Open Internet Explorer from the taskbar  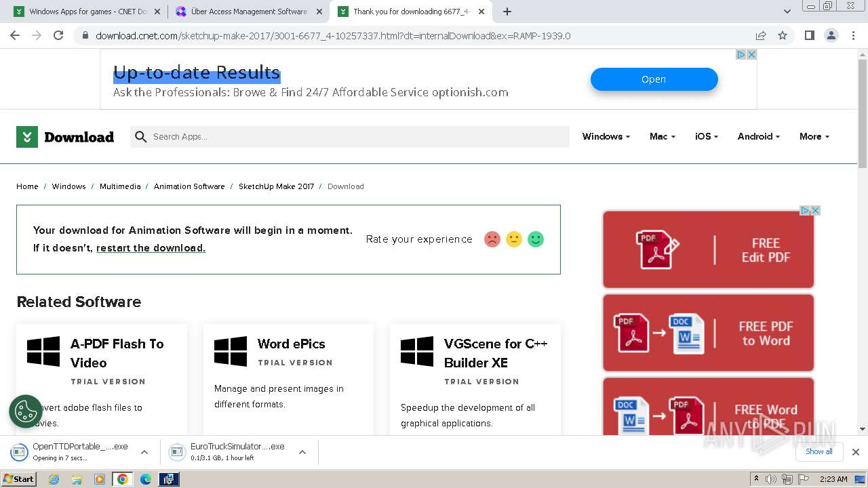point(54,479)
